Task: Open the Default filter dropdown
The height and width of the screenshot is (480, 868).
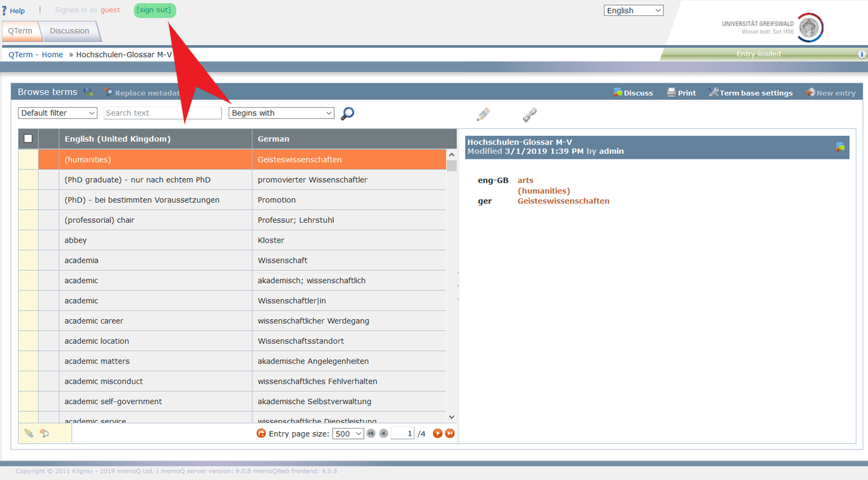Action: [58, 113]
